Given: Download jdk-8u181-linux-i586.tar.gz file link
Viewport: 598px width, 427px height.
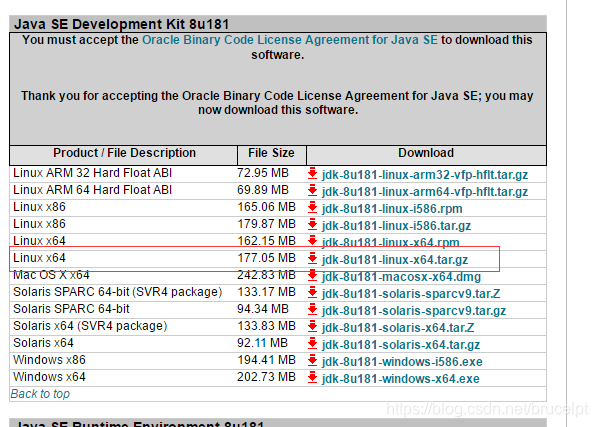Looking at the screenshot, I should point(396,226).
